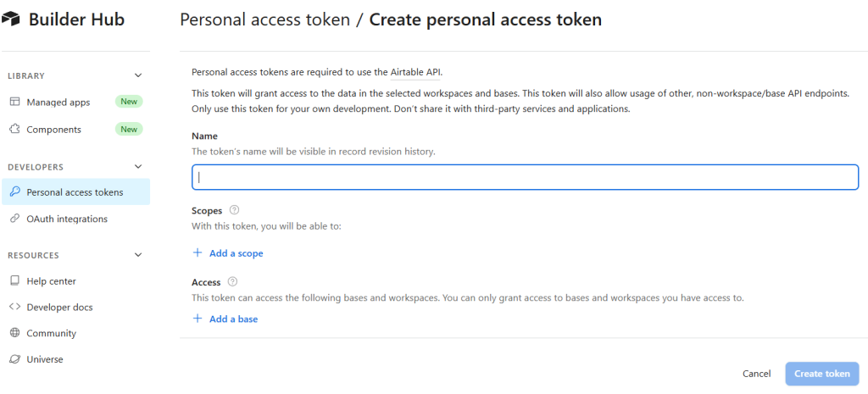Click the Create token button
Image resolution: width=868 pixels, height=394 pixels.
click(822, 374)
